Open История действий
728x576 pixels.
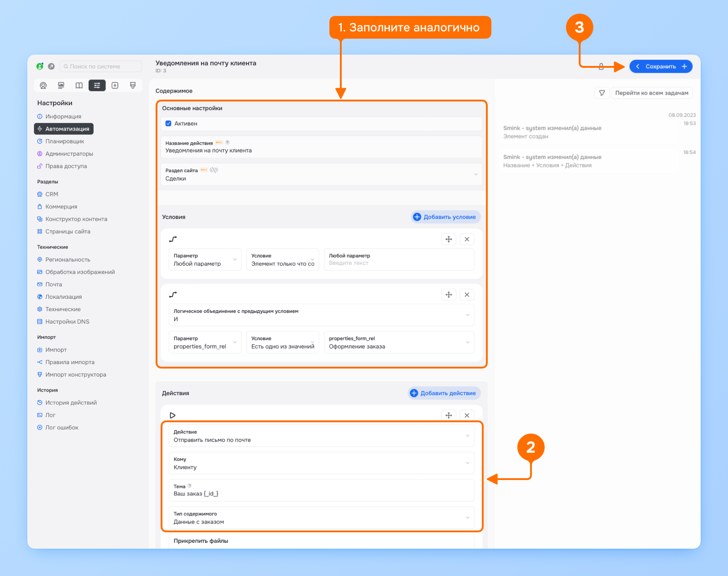point(67,403)
